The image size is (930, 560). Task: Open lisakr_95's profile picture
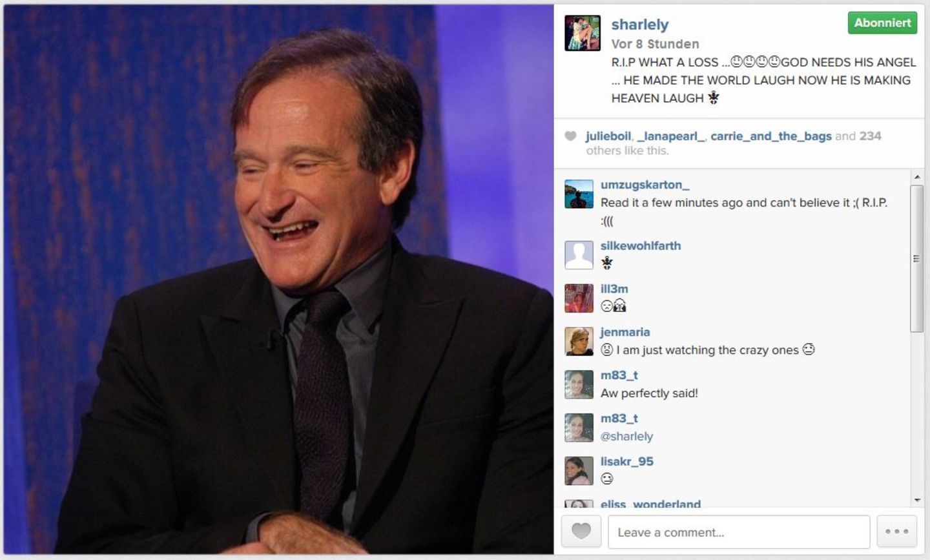pyautogui.click(x=579, y=471)
